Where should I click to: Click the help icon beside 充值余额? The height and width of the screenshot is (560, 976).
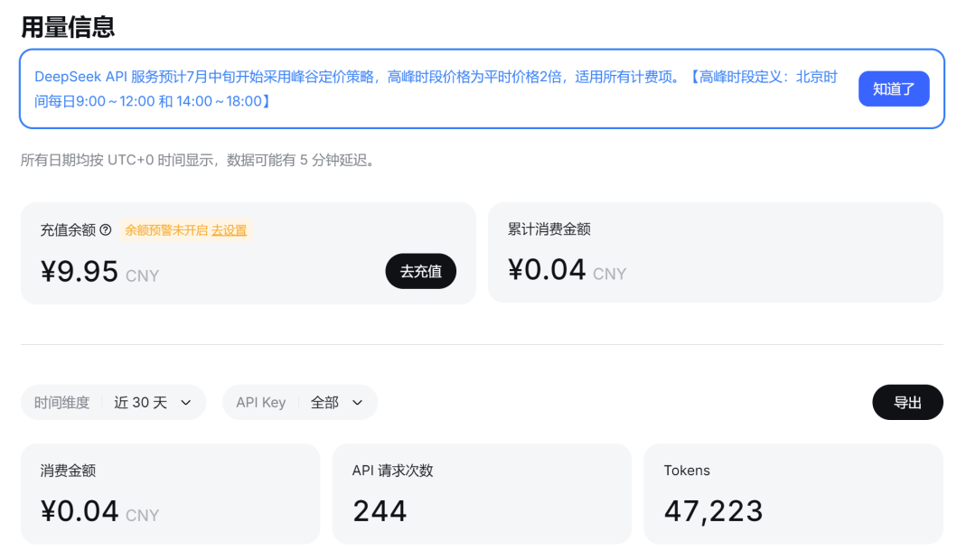click(x=106, y=230)
